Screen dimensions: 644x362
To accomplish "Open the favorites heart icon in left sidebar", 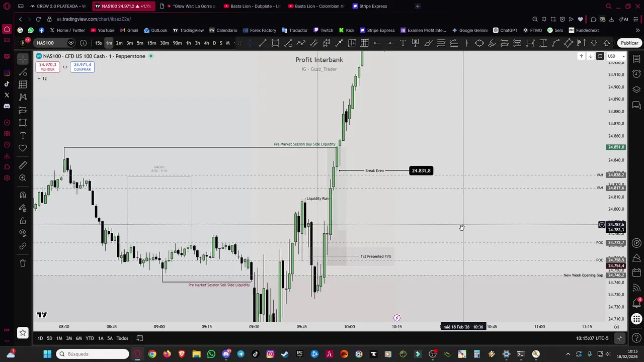I will point(23,148).
